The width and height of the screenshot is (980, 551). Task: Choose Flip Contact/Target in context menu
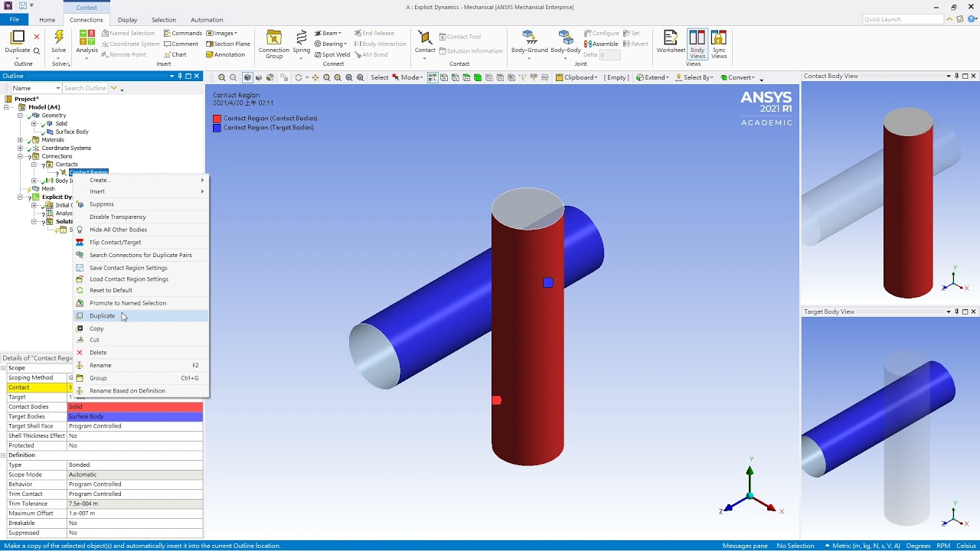(142, 243)
